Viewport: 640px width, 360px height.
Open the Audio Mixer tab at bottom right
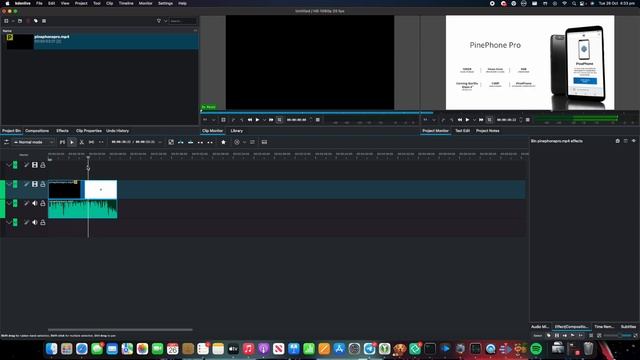(540, 327)
